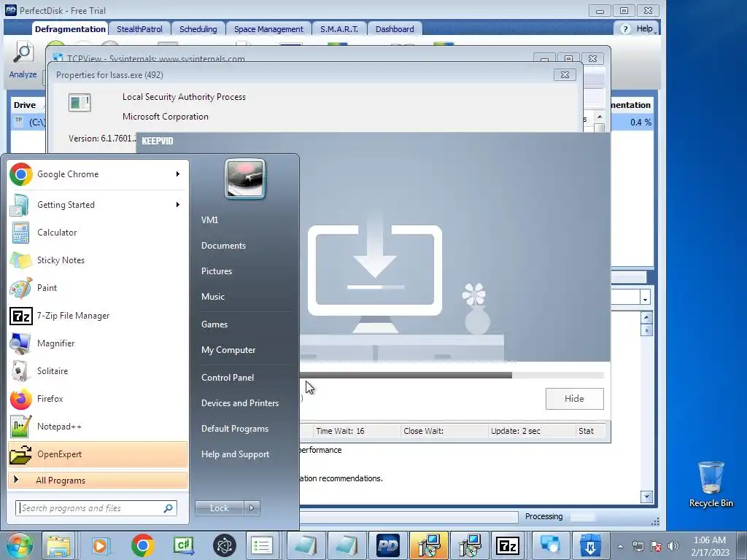Open Control Panel
Screen dimensions: 747x560
click(x=228, y=378)
